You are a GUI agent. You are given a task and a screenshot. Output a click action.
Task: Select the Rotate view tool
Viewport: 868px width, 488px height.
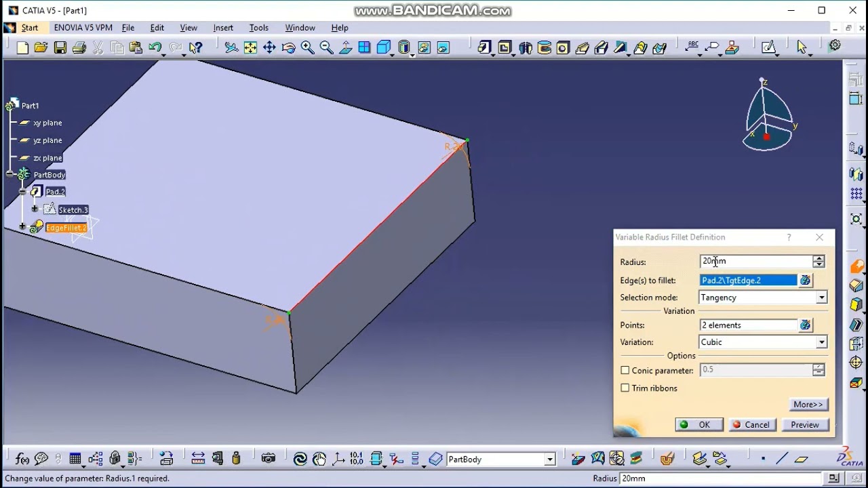point(288,47)
